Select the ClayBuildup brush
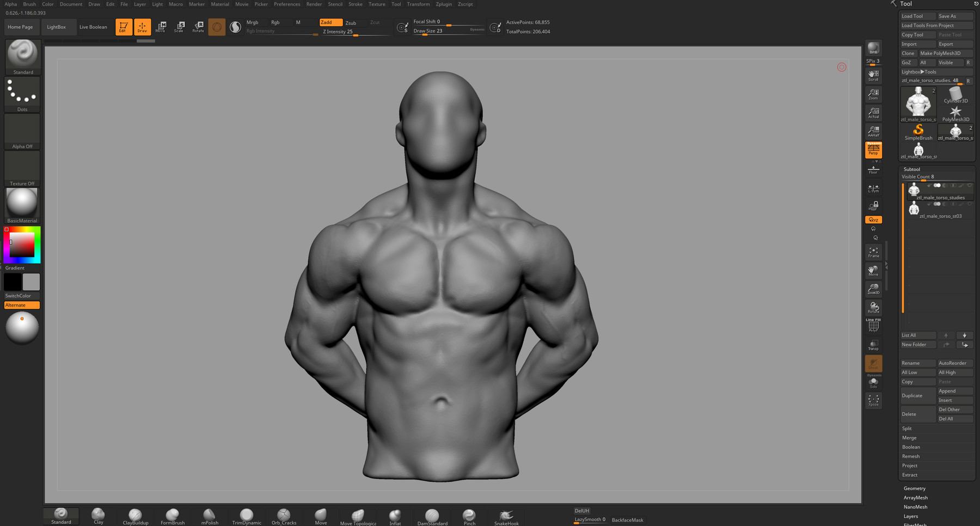The image size is (980, 526). 135,516
